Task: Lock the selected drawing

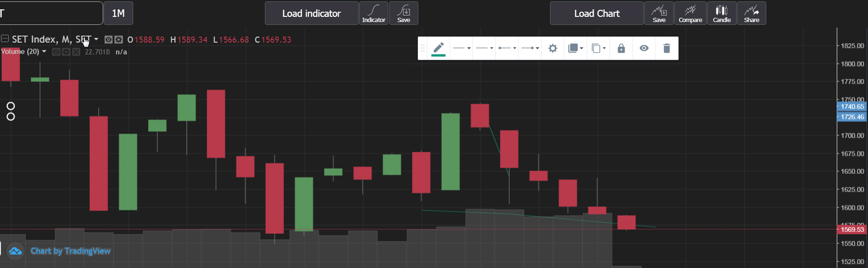Action: (x=621, y=48)
